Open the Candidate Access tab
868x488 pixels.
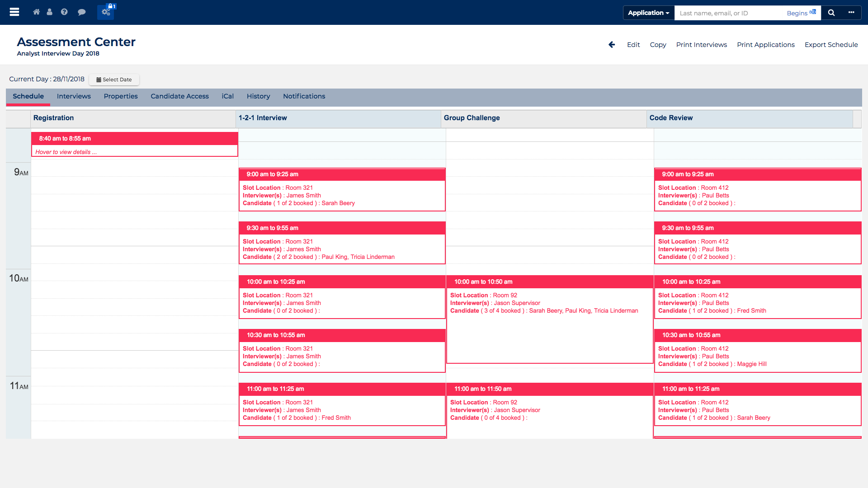click(x=179, y=96)
